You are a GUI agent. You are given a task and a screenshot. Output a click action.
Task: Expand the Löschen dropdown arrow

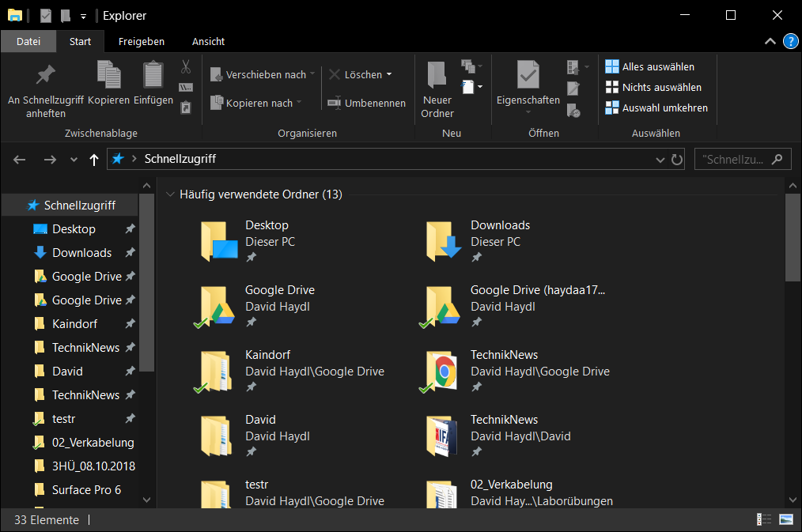[389, 74]
